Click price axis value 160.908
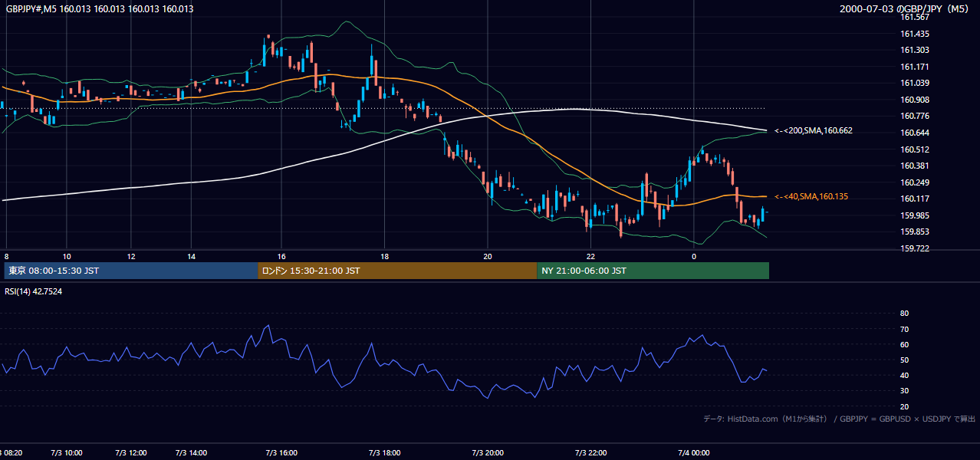 pyautogui.click(x=914, y=100)
